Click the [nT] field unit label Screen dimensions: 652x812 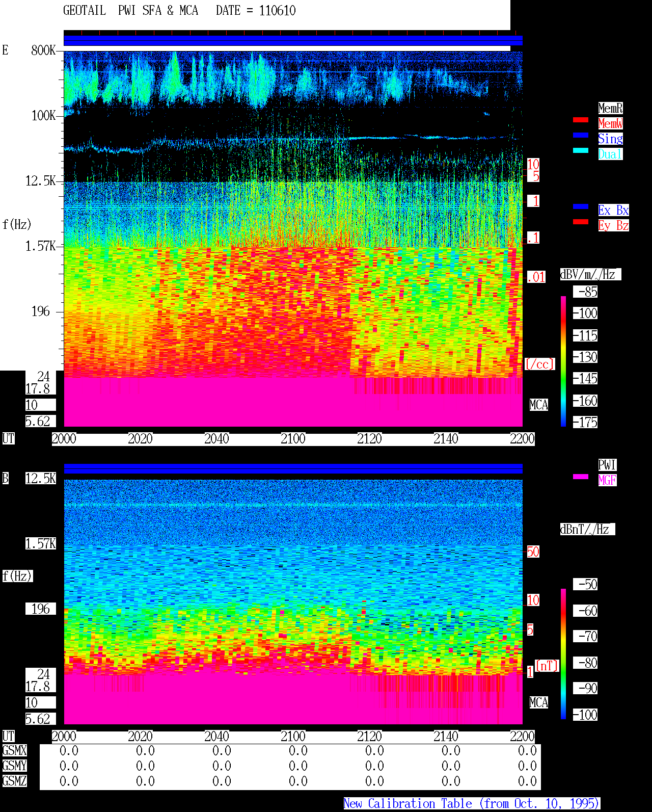click(547, 666)
